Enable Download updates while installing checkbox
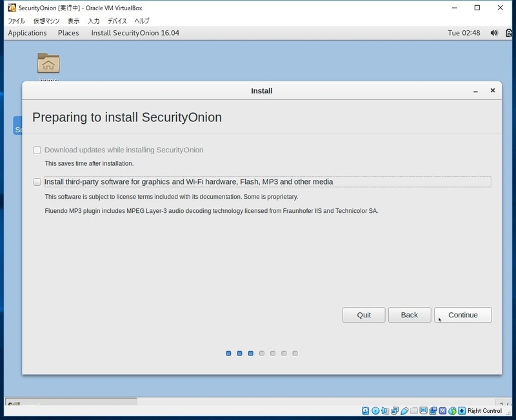 37,150
